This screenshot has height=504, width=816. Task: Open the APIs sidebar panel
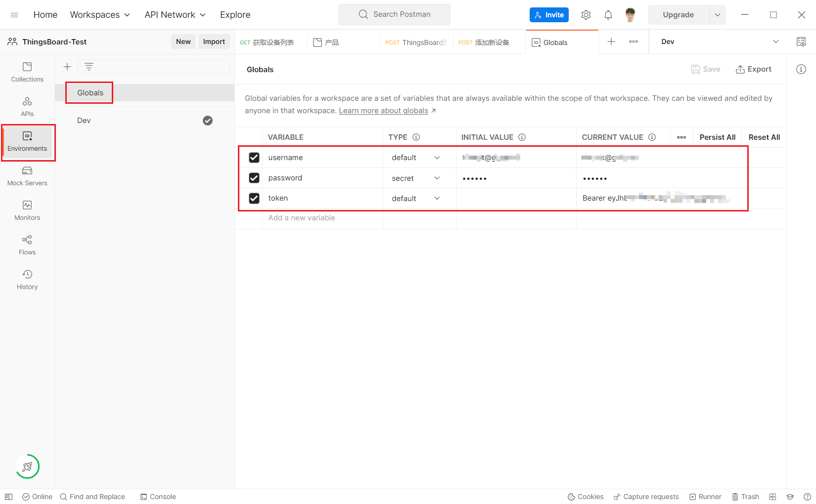[27, 107]
